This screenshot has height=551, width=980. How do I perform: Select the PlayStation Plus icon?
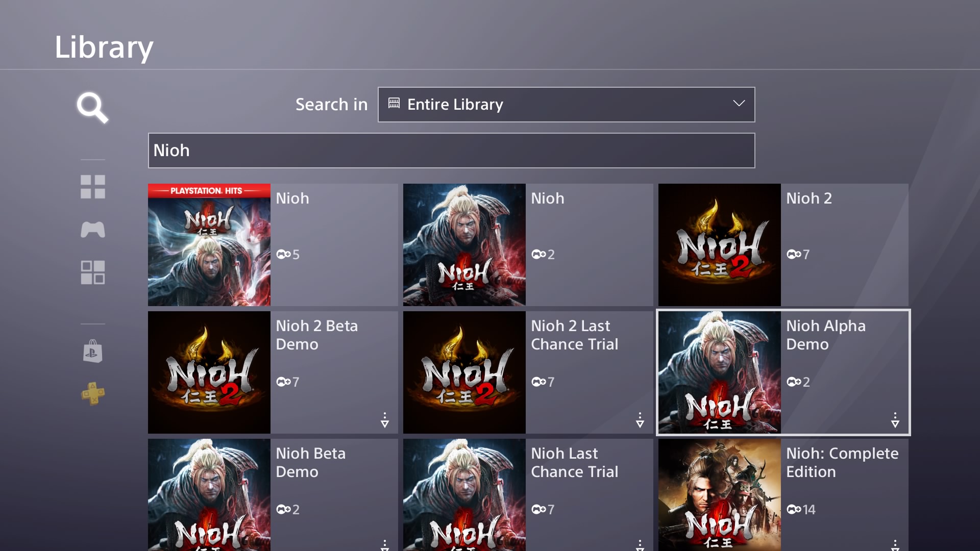tap(92, 394)
